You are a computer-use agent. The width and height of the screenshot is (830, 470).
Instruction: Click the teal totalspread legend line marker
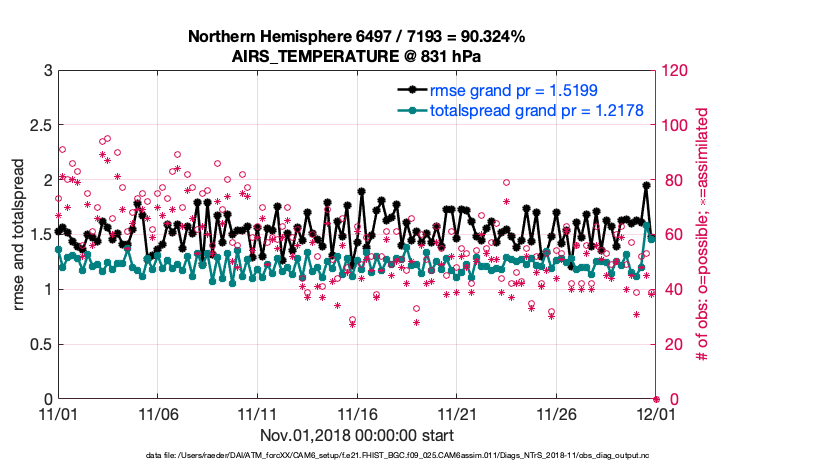click(x=411, y=111)
